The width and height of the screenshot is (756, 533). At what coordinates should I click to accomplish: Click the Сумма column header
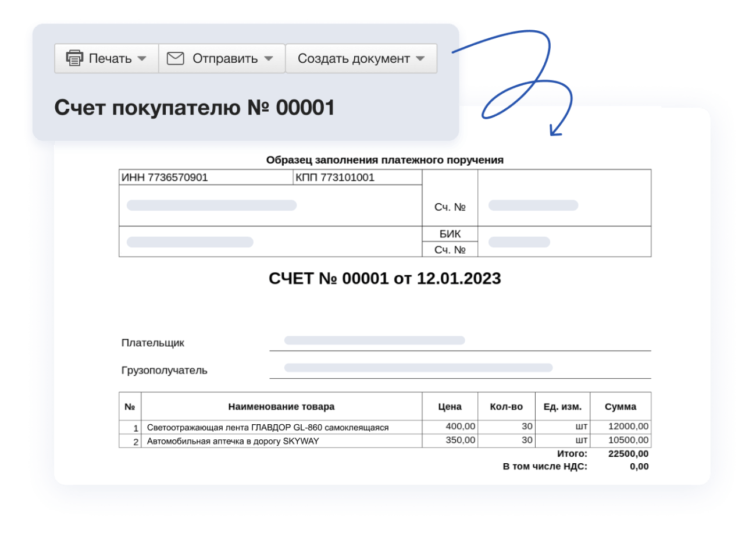pos(621,407)
